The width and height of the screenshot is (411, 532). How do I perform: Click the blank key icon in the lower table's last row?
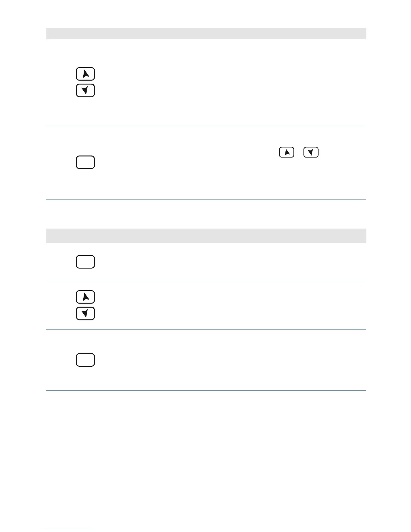[x=85, y=360]
